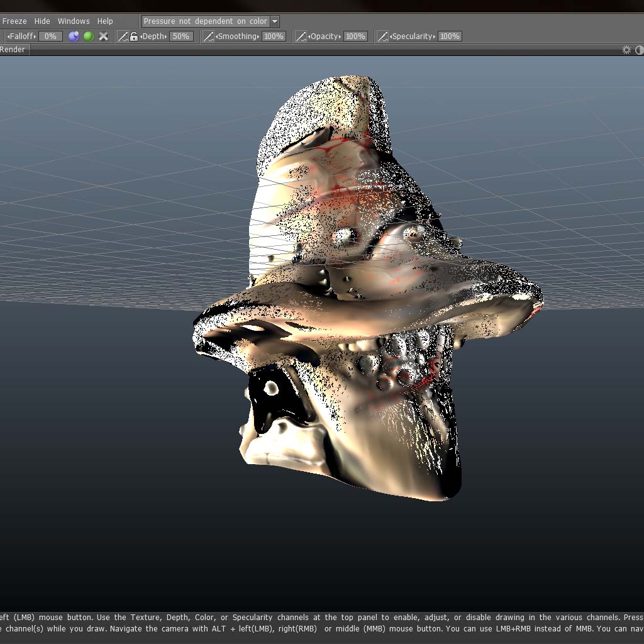Switch to the Render tab
This screenshot has width=644, height=644.
click(13, 50)
